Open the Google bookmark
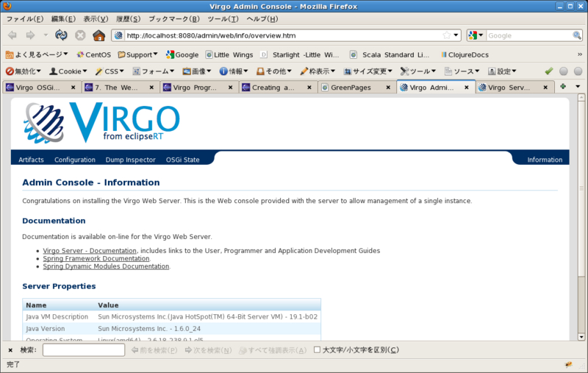 pyautogui.click(x=182, y=54)
